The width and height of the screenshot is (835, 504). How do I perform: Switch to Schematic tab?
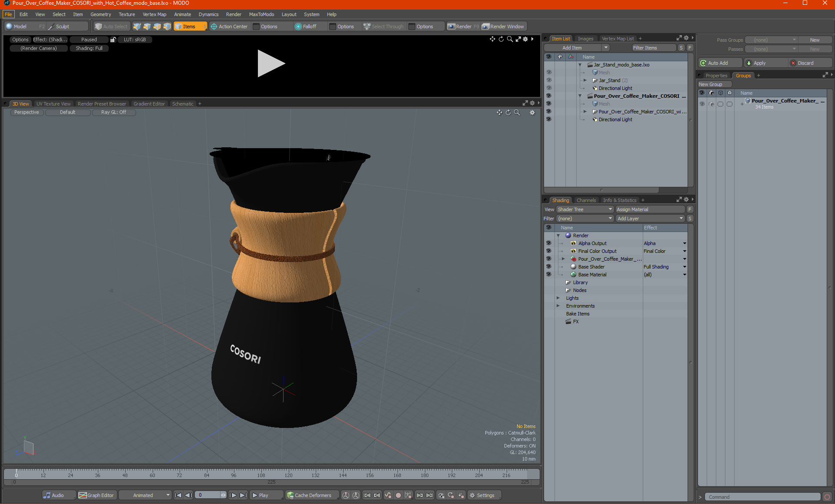pos(183,104)
